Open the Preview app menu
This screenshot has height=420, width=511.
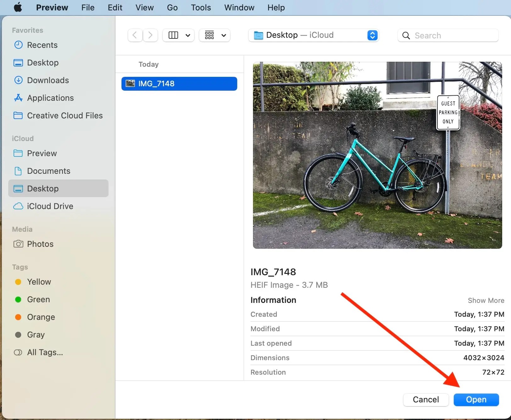52,7
